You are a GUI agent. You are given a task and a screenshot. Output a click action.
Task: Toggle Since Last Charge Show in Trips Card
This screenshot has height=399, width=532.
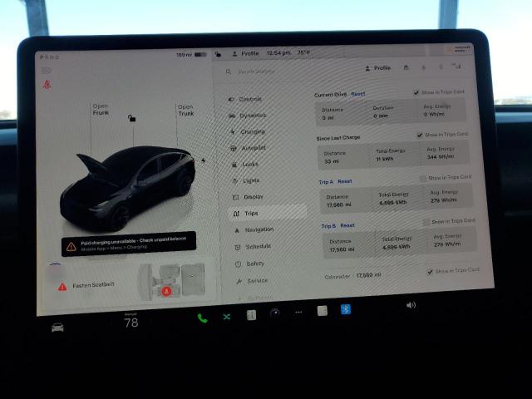click(x=420, y=135)
